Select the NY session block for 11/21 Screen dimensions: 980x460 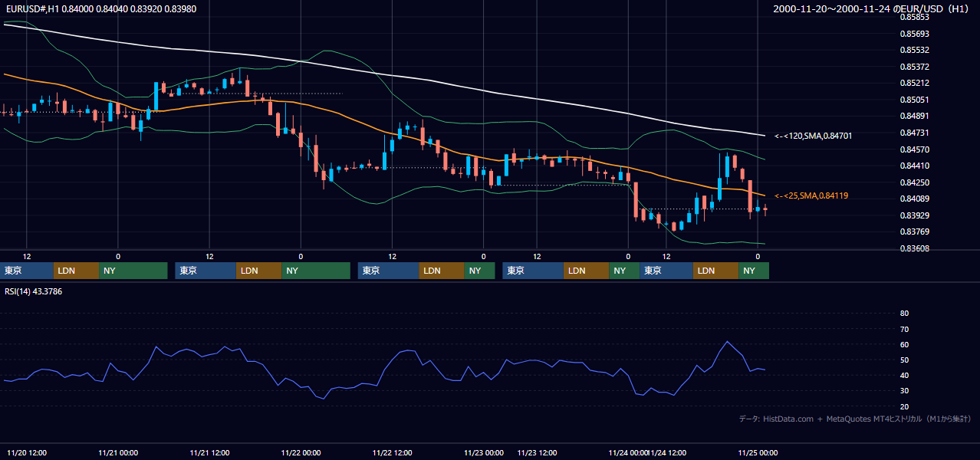tap(316, 271)
